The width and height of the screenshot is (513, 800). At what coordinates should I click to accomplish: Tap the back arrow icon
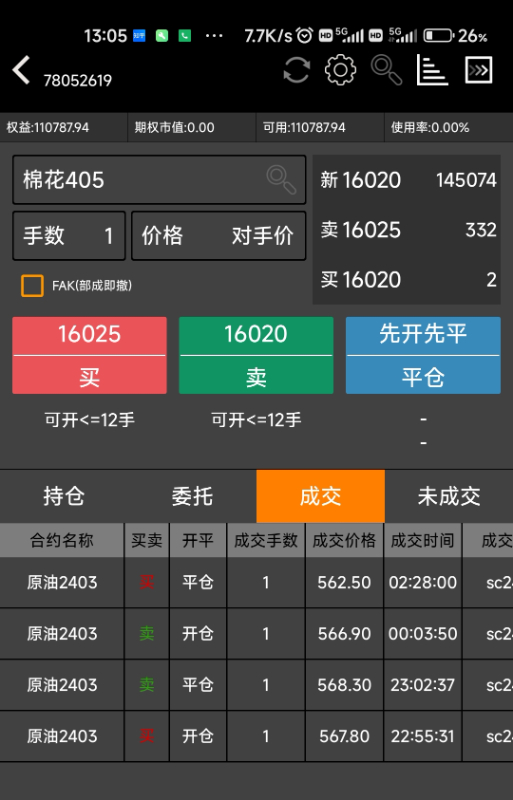click(x=21, y=70)
